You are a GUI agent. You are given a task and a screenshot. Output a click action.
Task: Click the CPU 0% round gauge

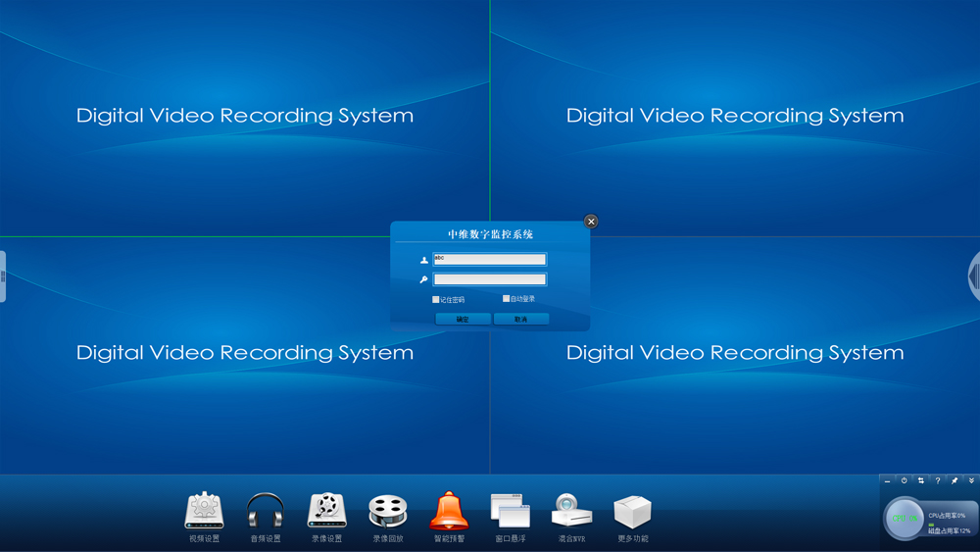click(905, 519)
